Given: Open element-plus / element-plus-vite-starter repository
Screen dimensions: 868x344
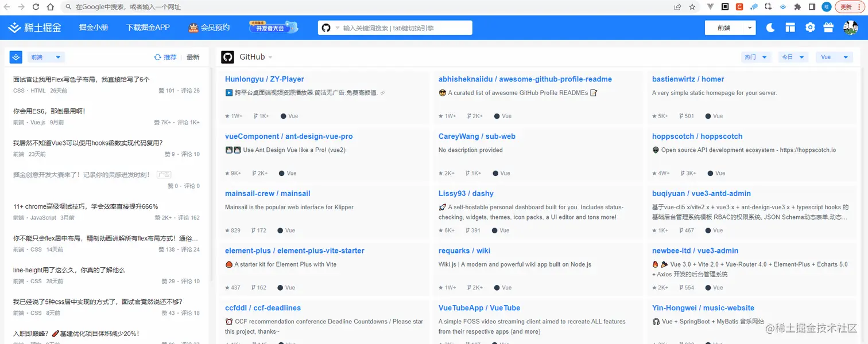Looking at the screenshot, I should coord(294,251).
